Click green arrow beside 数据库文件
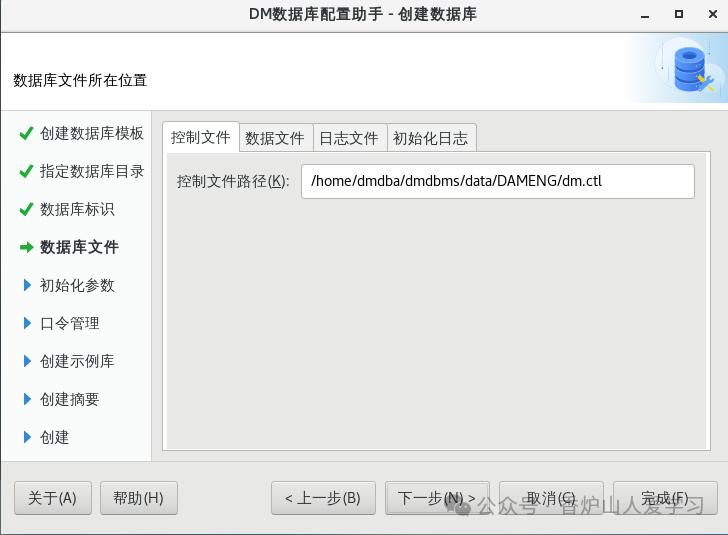 (26, 247)
